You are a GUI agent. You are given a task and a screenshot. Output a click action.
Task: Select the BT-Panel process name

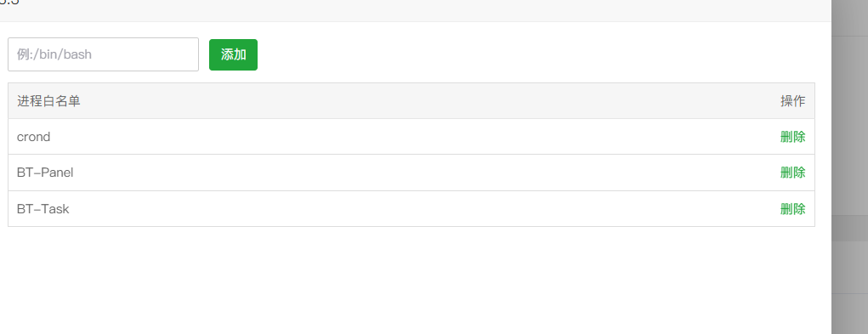click(x=45, y=173)
